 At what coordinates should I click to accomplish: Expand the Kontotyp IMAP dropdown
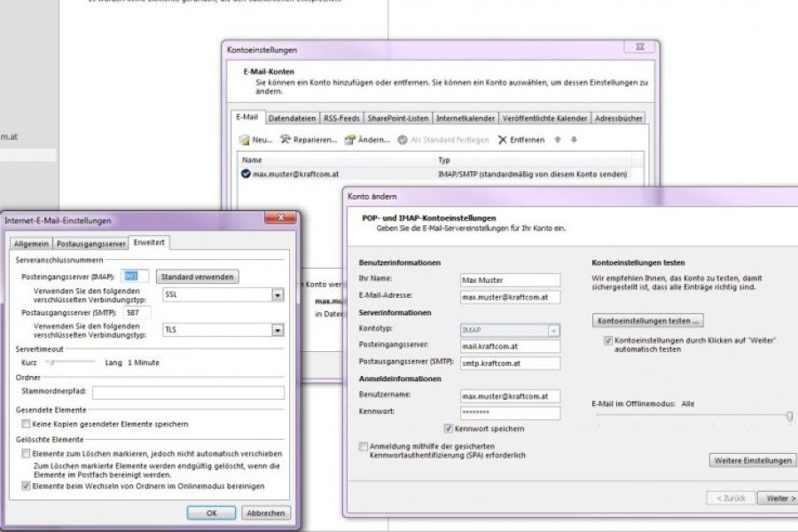pyautogui.click(x=553, y=330)
